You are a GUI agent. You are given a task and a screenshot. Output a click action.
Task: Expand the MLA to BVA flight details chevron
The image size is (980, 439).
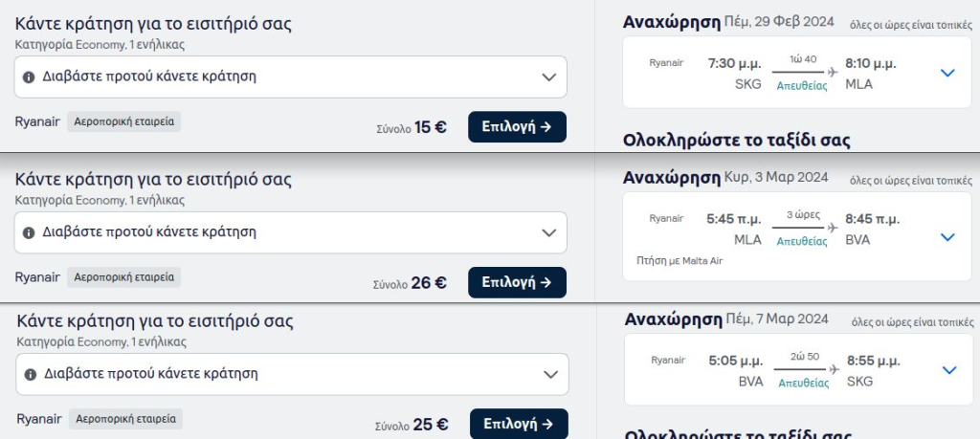[947, 237]
